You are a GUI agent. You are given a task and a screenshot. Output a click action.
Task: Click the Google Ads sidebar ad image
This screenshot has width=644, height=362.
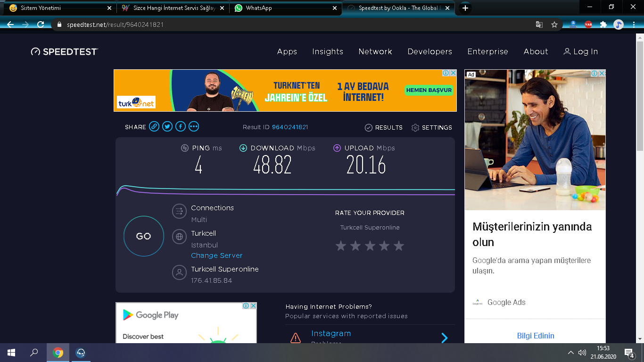535,140
